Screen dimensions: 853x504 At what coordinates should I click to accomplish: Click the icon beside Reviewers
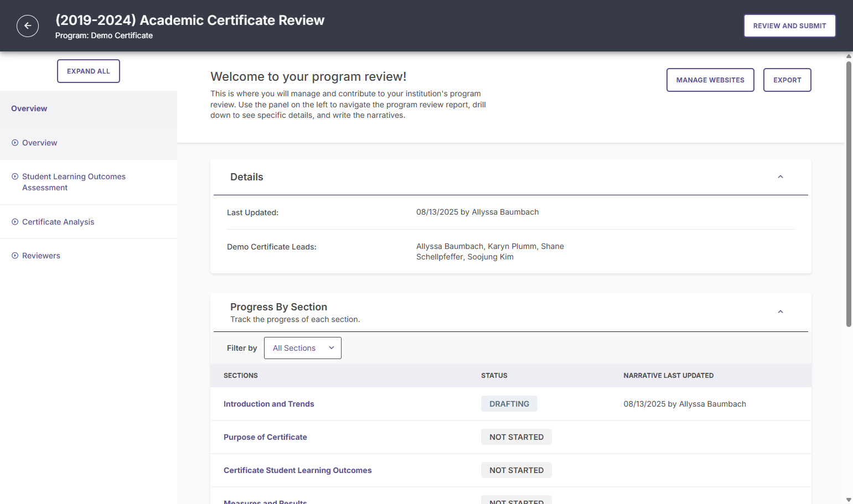pos(15,256)
